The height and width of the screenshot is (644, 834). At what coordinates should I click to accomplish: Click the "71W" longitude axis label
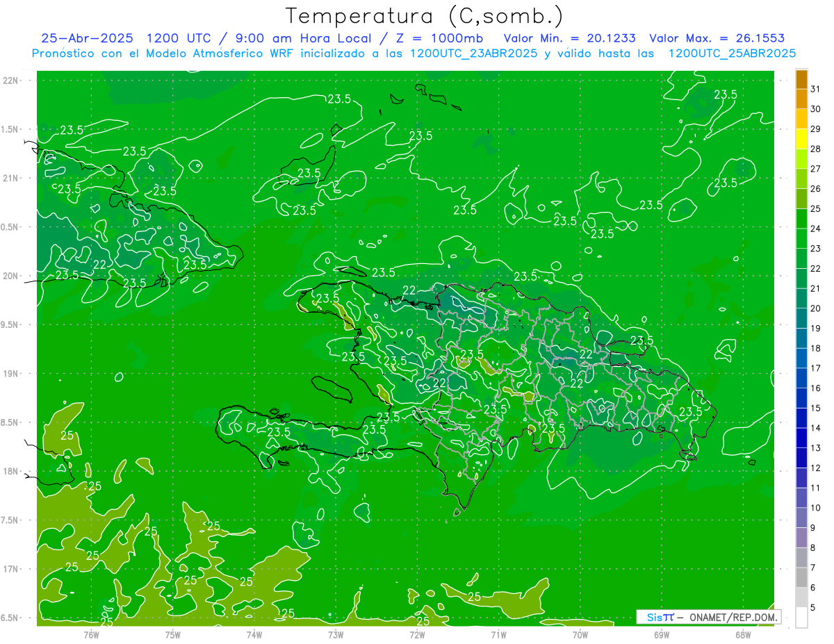[x=498, y=634]
